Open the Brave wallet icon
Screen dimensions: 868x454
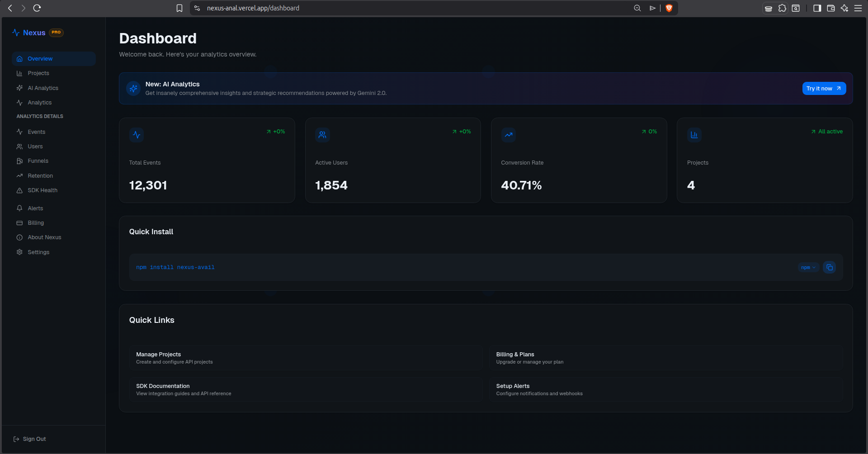pos(830,8)
